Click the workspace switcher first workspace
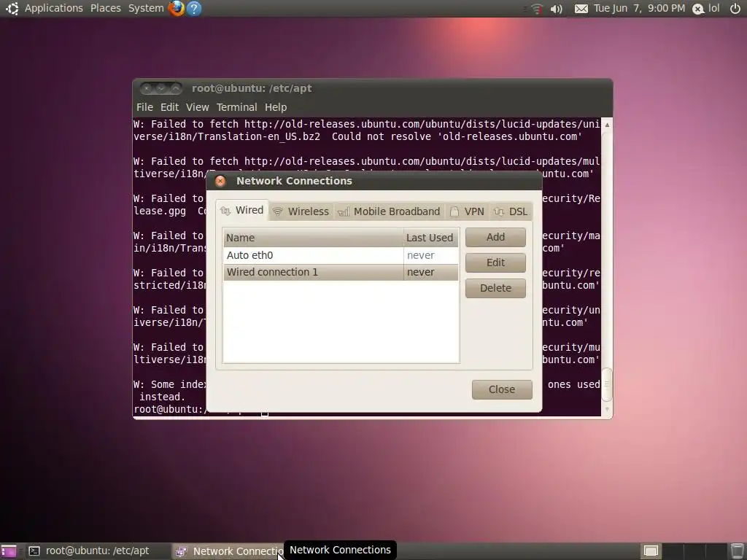 pyautogui.click(x=651, y=551)
